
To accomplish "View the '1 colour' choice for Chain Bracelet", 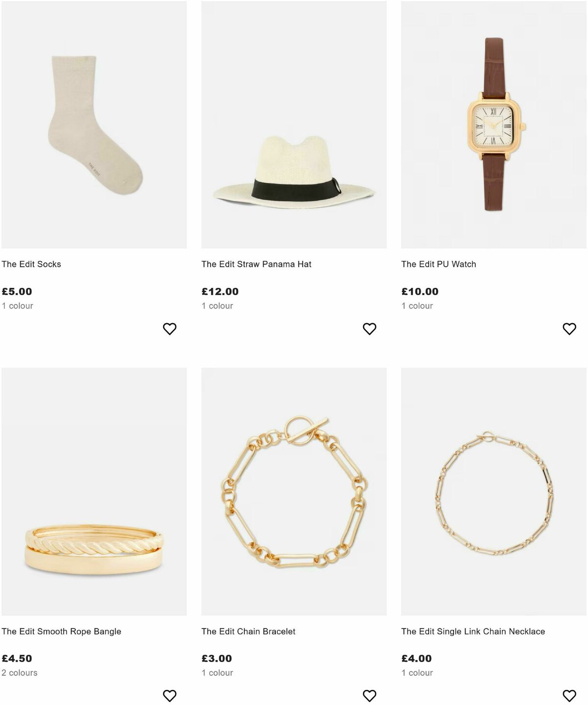I will tap(218, 673).
